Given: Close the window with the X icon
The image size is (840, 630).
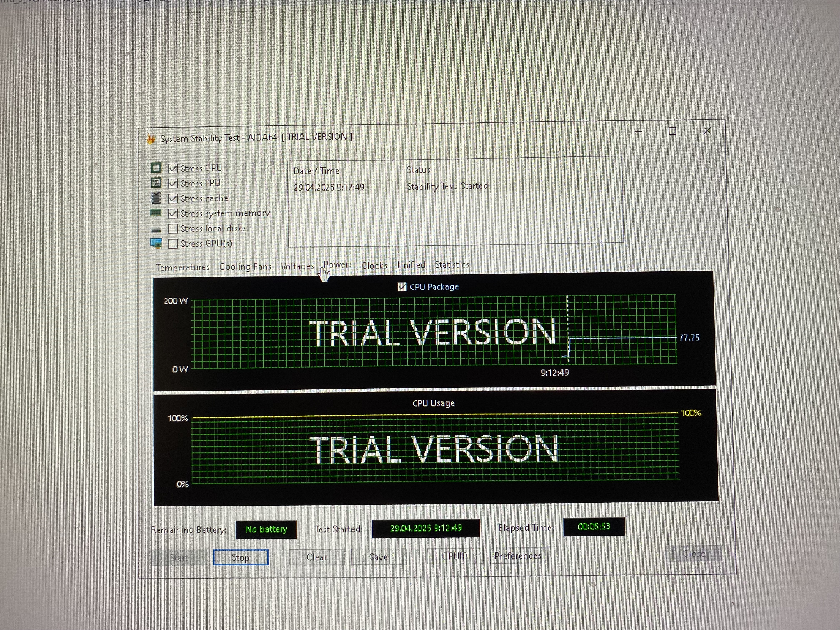Looking at the screenshot, I should (707, 131).
